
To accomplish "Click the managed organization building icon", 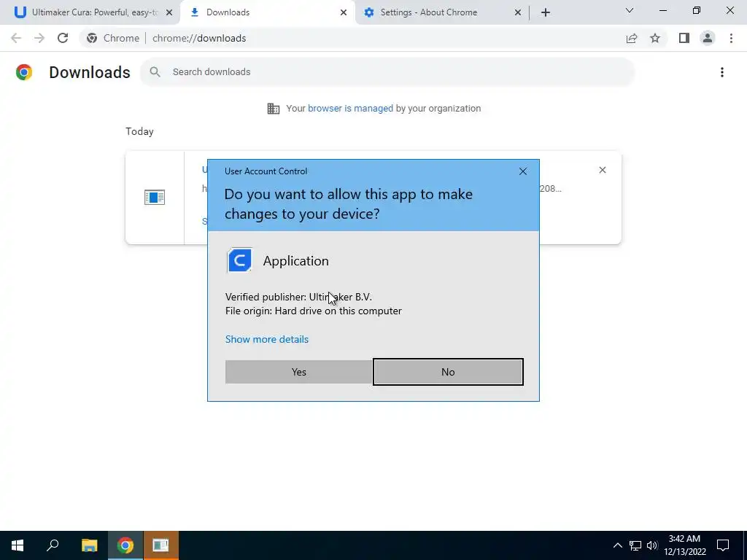I will tap(274, 109).
